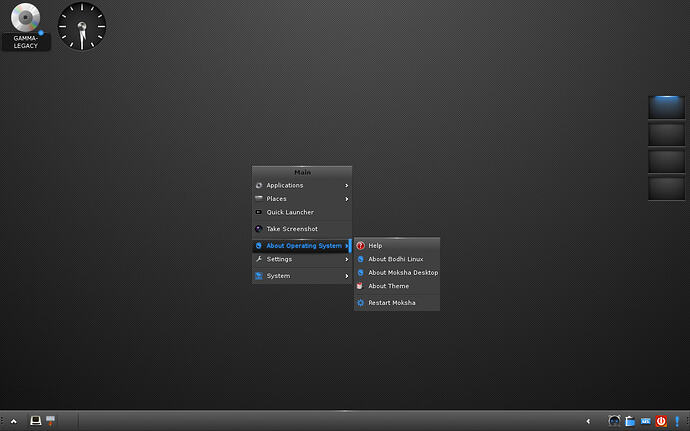Switch to the fourth virtual desktop in pager
The image size is (690, 431).
(x=666, y=188)
